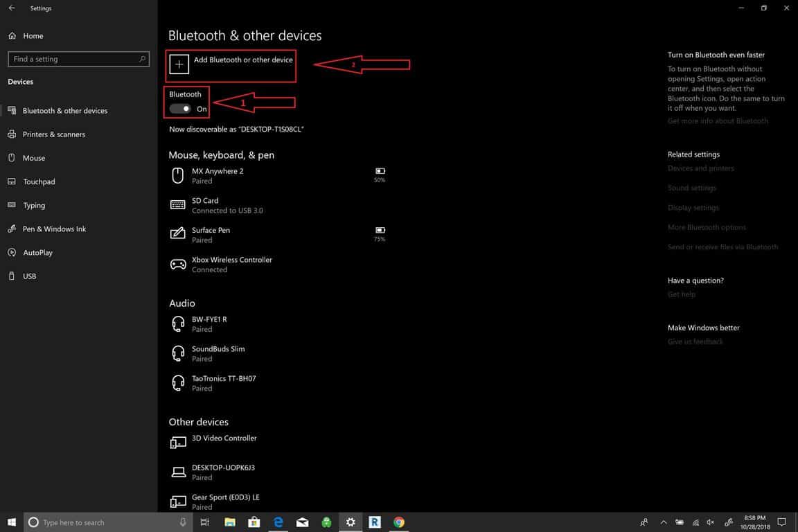Navigate to AutoPlay settings
Viewport: 798px width, 532px height.
[x=37, y=253]
